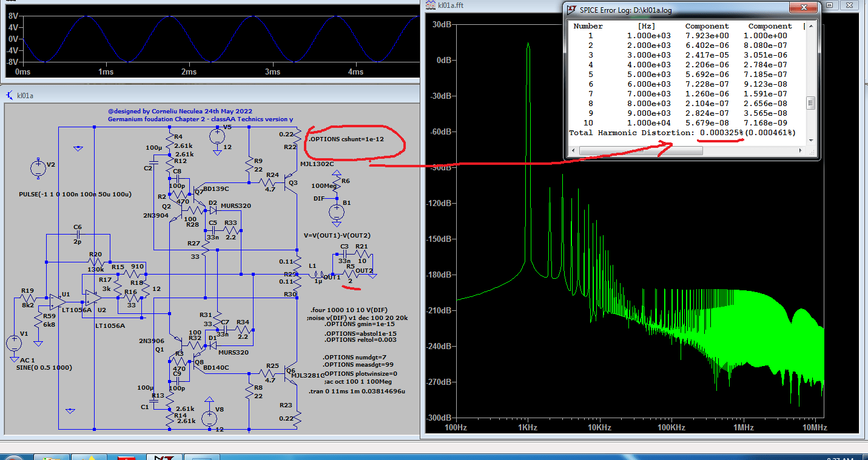This screenshot has height=460, width=868.
Task: Click the kl01a.fft window title icon
Action: [x=430, y=5]
